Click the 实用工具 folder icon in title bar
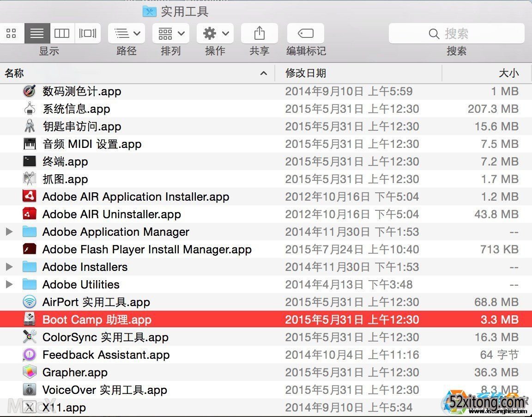The image size is (532, 417). point(149,11)
